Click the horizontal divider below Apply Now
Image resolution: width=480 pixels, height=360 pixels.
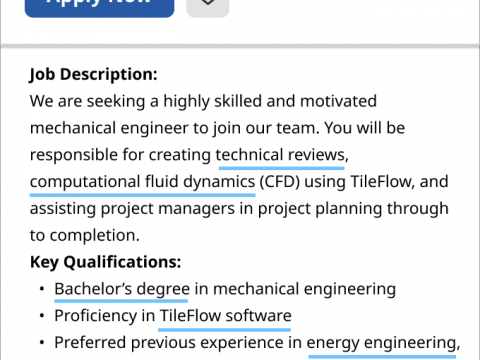[240, 45]
